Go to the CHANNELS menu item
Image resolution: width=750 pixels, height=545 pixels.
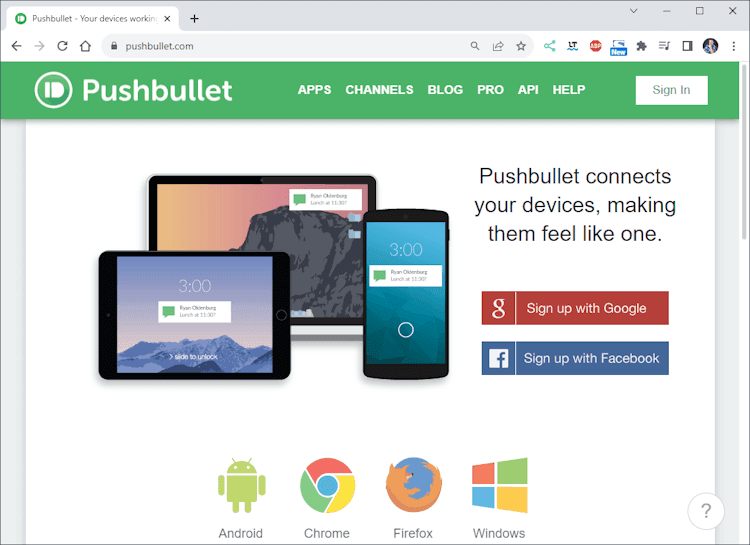(x=379, y=89)
